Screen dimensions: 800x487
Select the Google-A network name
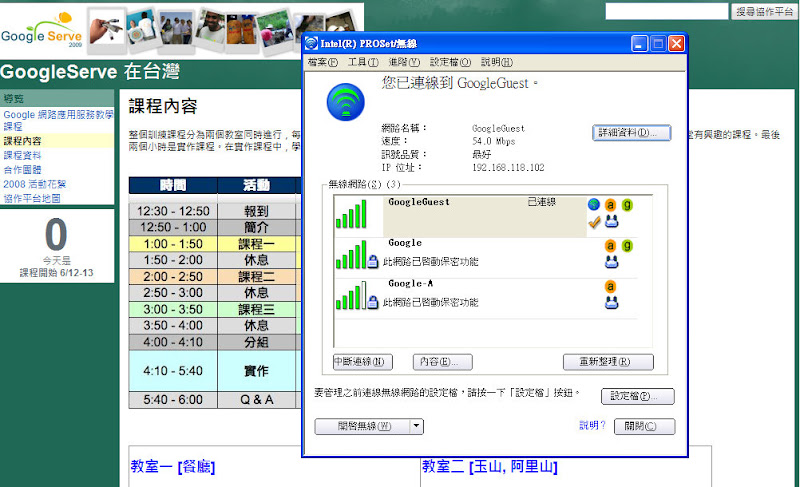[411, 284]
